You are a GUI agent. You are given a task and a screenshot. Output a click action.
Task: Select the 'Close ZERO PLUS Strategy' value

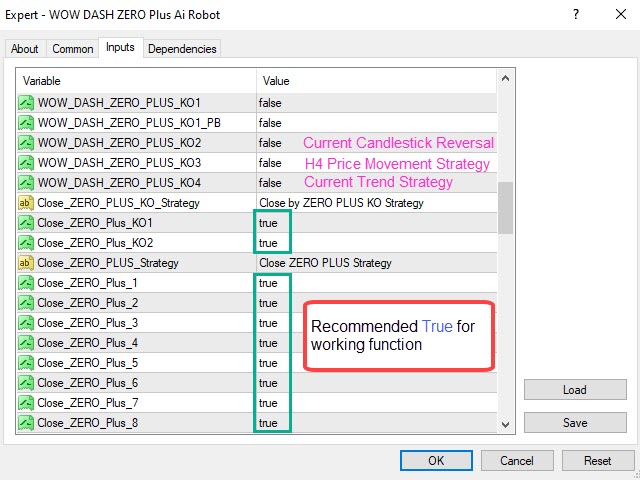(326, 263)
